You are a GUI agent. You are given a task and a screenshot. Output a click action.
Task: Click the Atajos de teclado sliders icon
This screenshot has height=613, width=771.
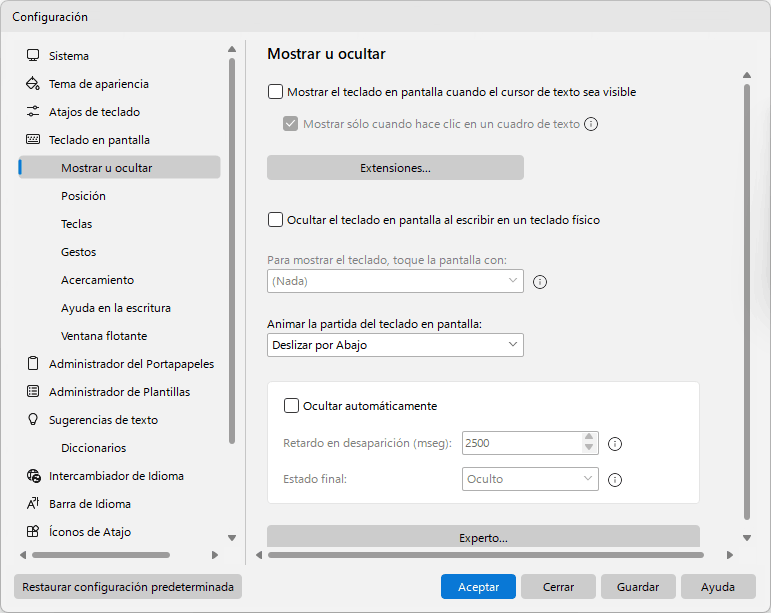click(x=33, y=111)
